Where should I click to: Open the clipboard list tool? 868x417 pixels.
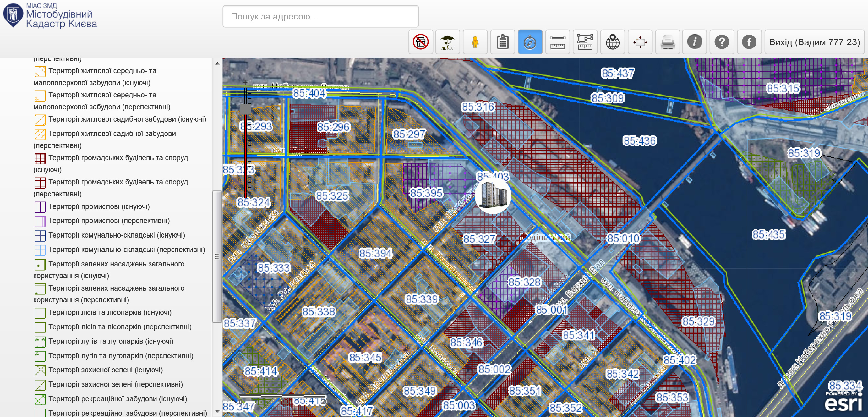(502, 42)
